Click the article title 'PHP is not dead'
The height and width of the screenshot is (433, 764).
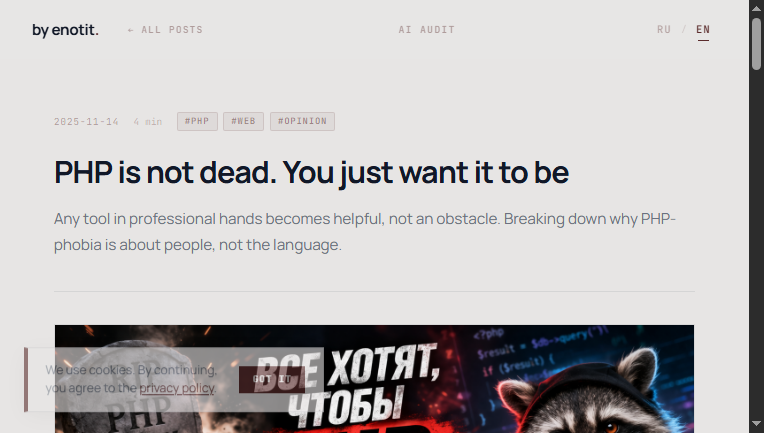pyautogui.click(x=311, y=172)
